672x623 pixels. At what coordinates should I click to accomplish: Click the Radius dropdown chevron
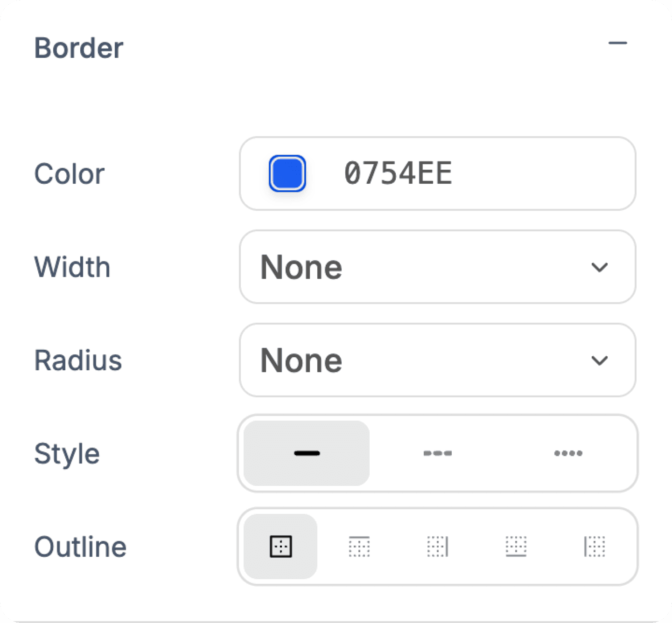click(601, 360)
